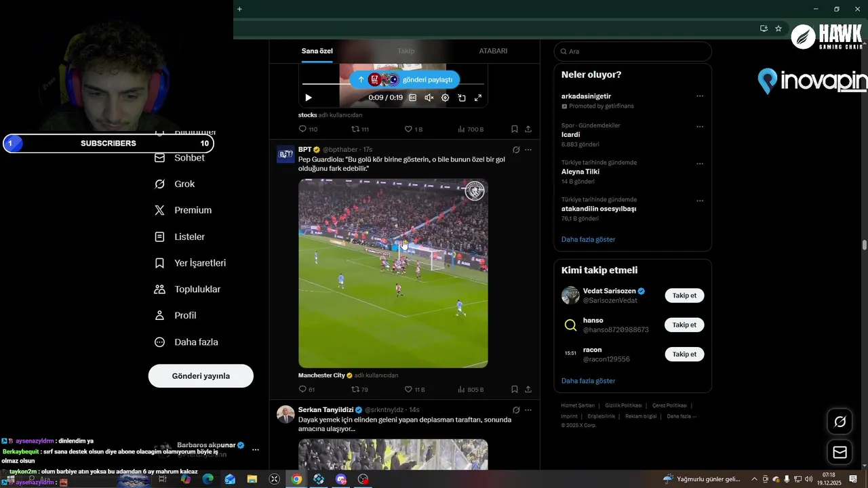
Task: Toggle captions on the stocks video
Action: (412, 98)
